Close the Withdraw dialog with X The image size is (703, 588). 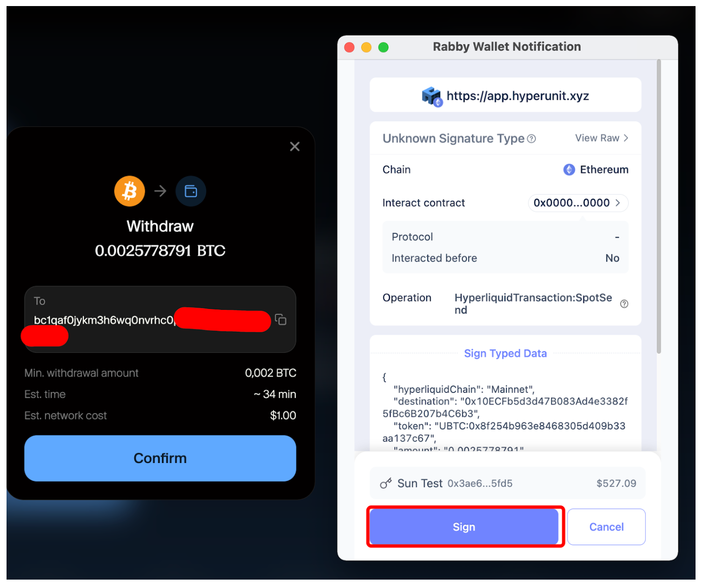[x=295, y=147]
